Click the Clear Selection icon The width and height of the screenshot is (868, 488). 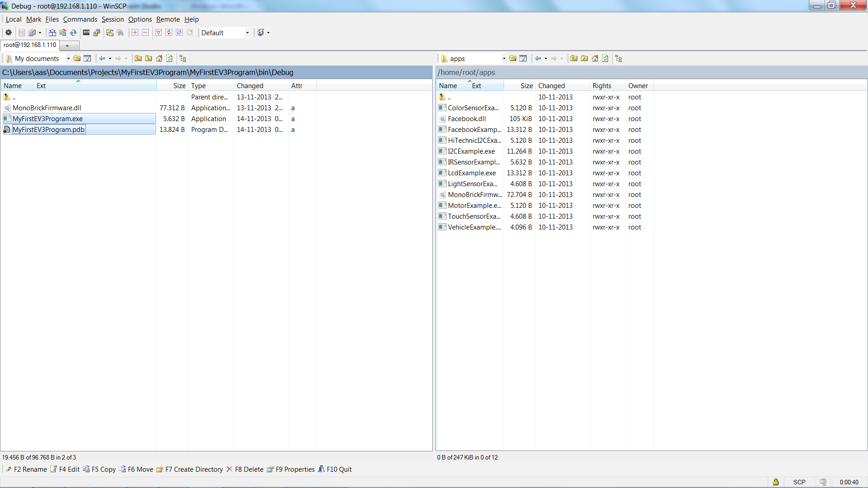pos(179,33)
